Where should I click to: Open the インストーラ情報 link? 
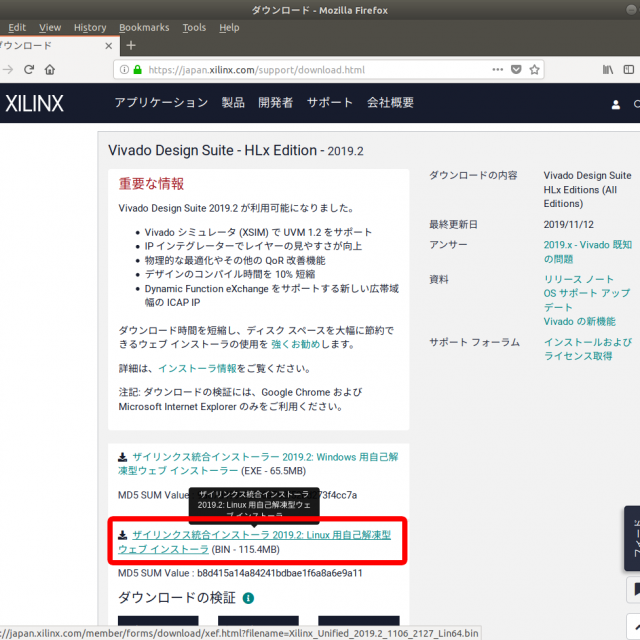click(197, 368)
